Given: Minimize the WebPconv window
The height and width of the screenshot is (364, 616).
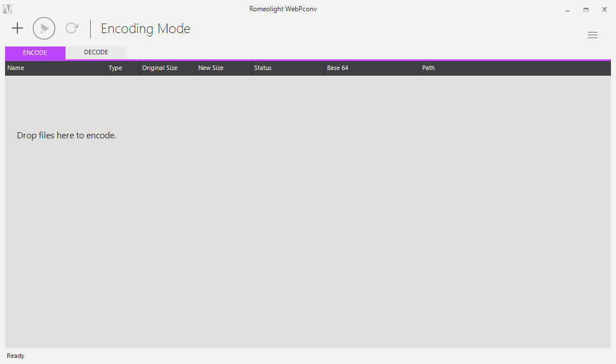Looking at the screenshot, I should (567, 10).
